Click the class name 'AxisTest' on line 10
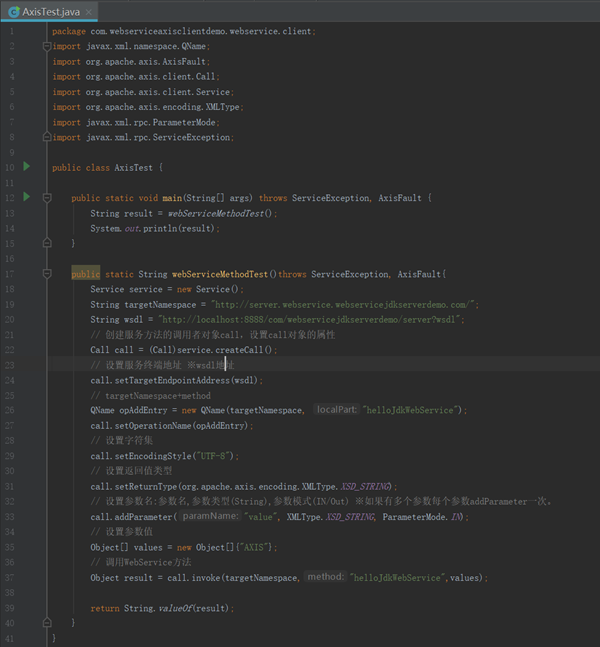 click(133, 168)
